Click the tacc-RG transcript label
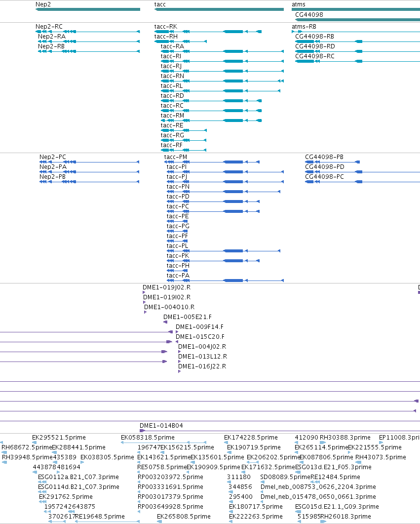This screenshot has height=524, width=420. (x=172, y=135)
